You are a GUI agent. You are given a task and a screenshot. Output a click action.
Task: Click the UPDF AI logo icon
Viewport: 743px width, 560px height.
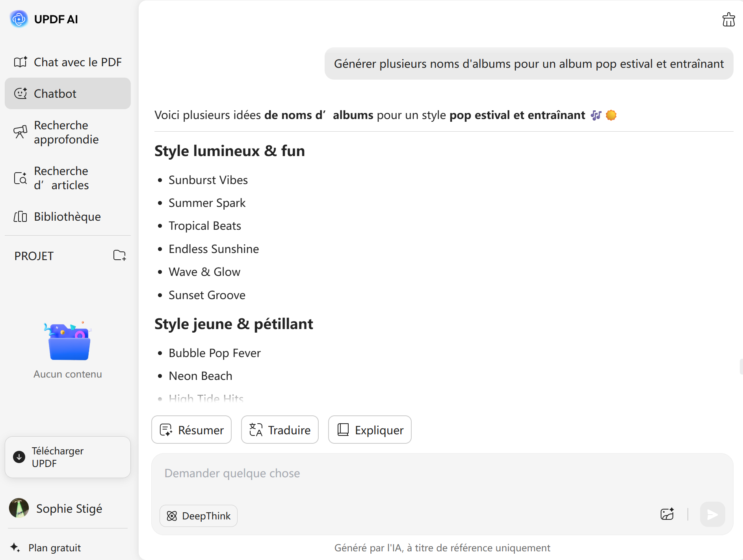coord(19,19)
